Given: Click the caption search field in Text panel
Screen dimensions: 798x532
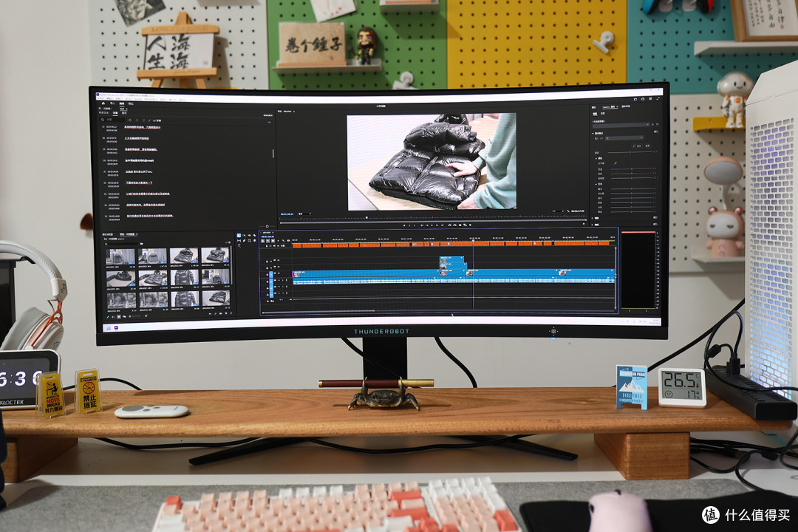Looking at the screenshot, I should tap(112, 120).
